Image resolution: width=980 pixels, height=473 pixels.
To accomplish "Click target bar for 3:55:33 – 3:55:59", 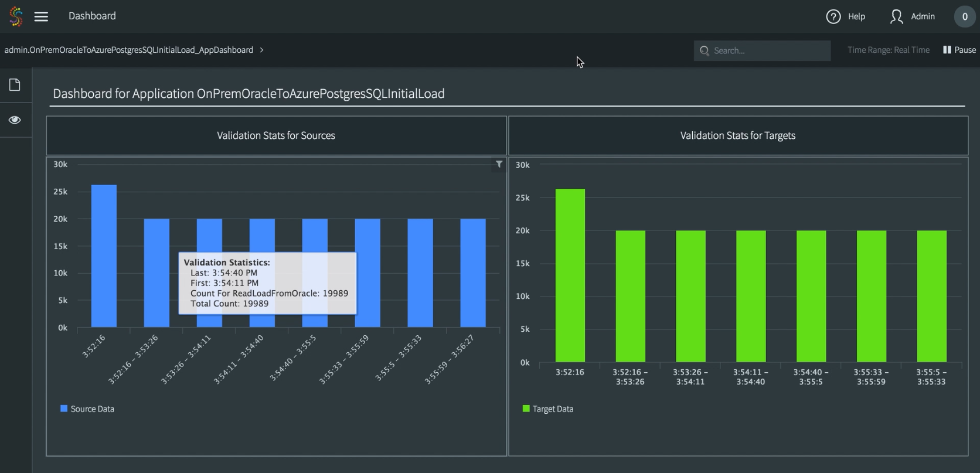I will pyautogui.click(x=872, y=296).
